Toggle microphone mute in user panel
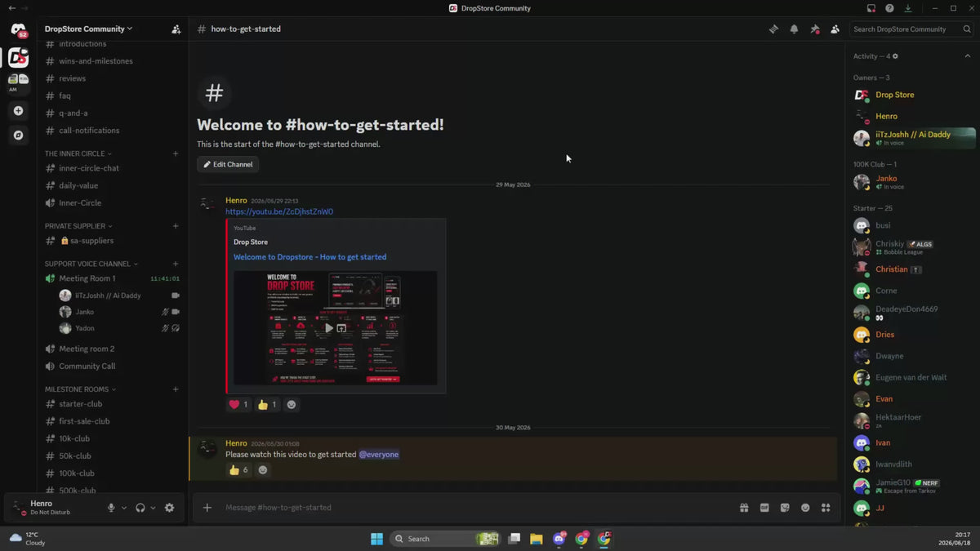Image resolution: width=980 pixels, height=551 pixels. coord(111,508)
